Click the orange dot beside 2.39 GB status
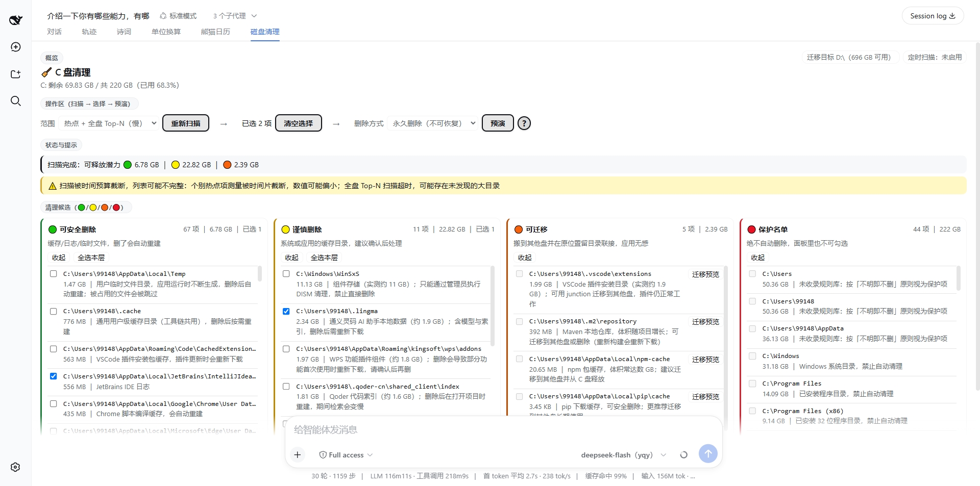This screenshot has width=980, height=486. (x=227, y=165)
